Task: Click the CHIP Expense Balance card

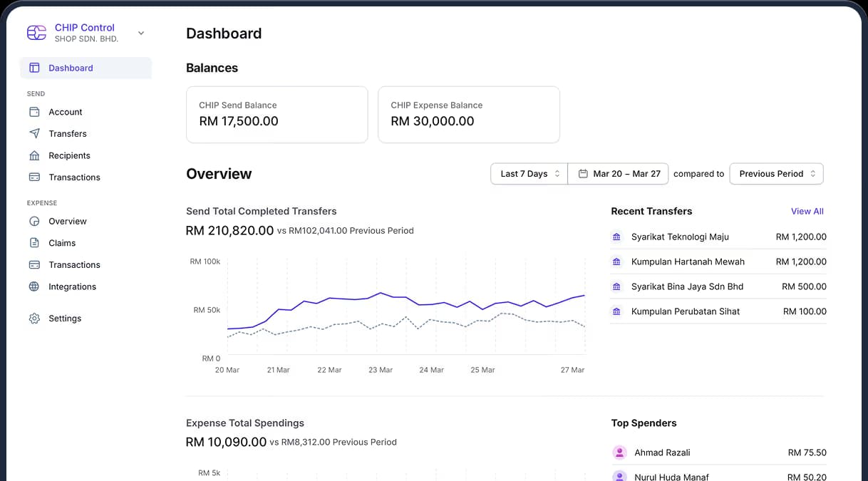Action: [x=469, y=115]
